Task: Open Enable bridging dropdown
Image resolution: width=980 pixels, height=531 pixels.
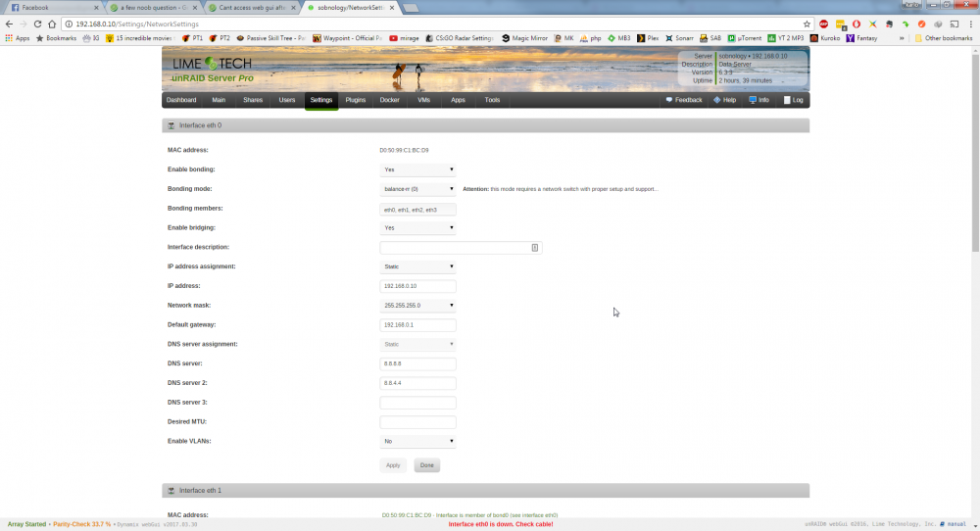Action: point(417,227)
